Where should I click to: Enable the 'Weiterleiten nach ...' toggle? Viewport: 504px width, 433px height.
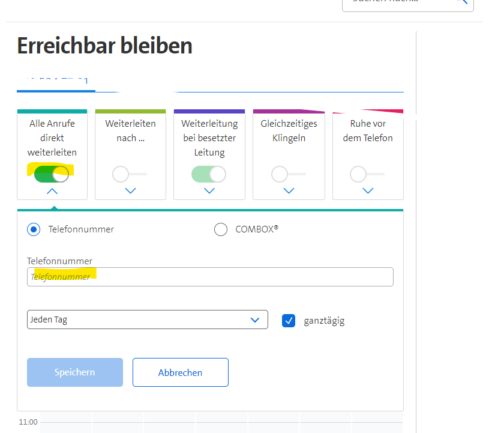pyautogui.click(x=130, y=174)
